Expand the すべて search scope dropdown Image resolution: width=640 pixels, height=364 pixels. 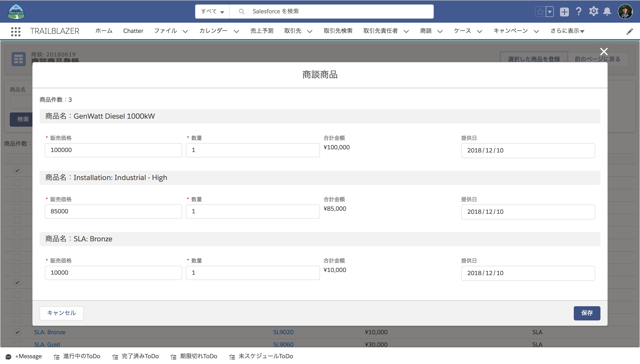click(x=212, y=12)
